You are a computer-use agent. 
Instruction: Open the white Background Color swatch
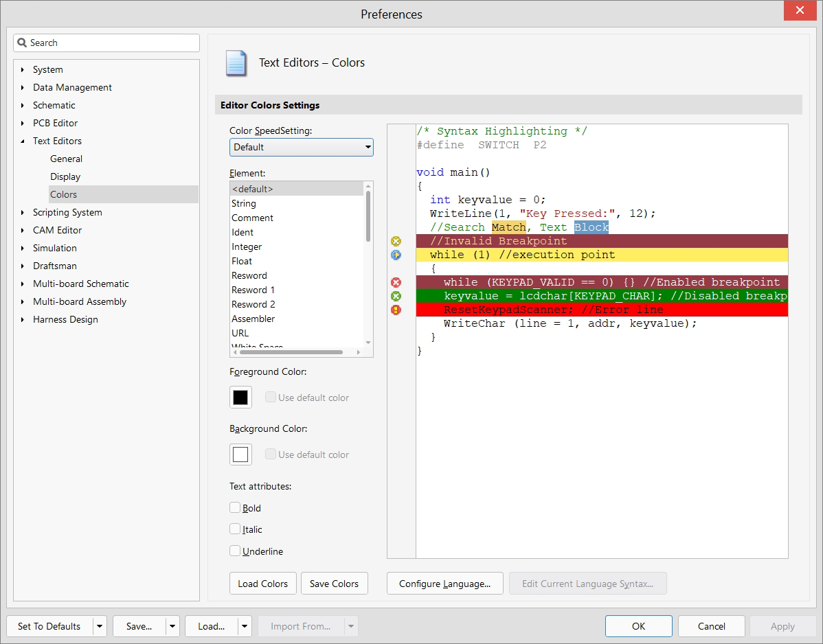click(x=240, y=455)
